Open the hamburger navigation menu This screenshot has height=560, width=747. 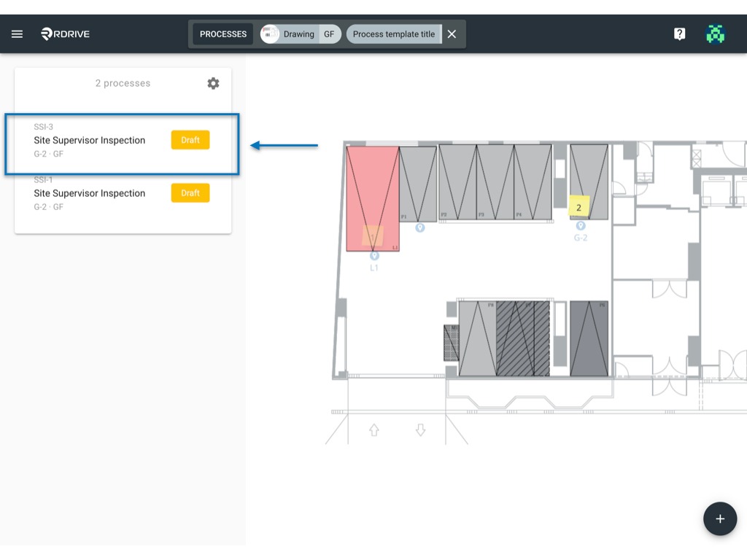pos(18,34)
